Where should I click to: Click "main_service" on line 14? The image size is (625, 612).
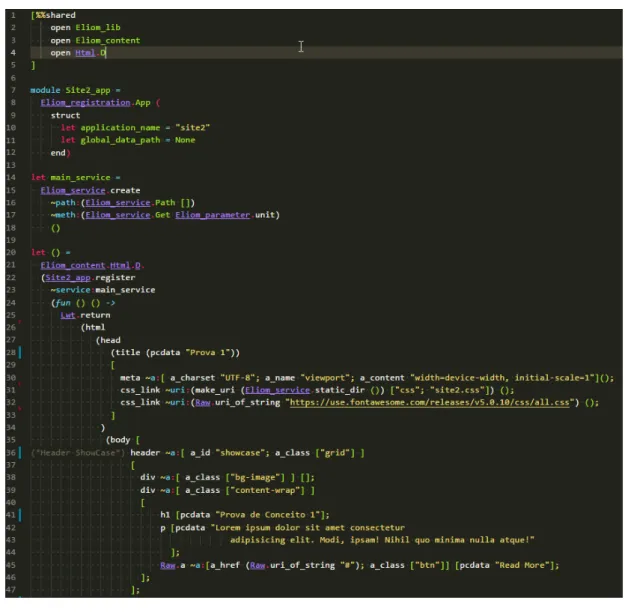pyautogui.click(x=81, y=177)
